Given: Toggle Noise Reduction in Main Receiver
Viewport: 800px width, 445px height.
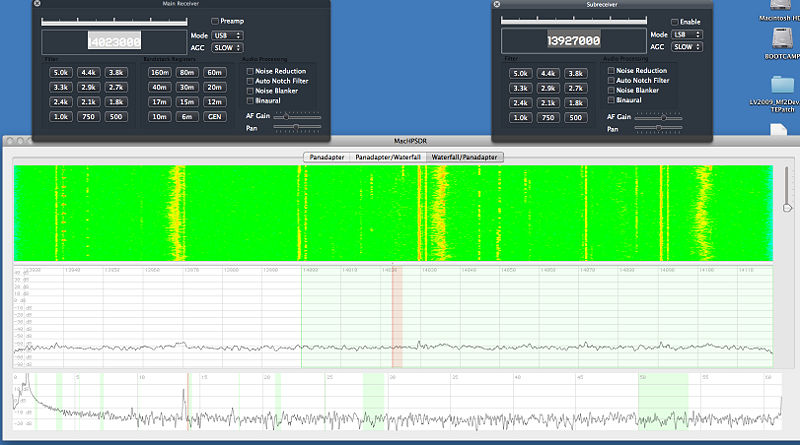Looking at the screenshot, I should coord(249,69).
